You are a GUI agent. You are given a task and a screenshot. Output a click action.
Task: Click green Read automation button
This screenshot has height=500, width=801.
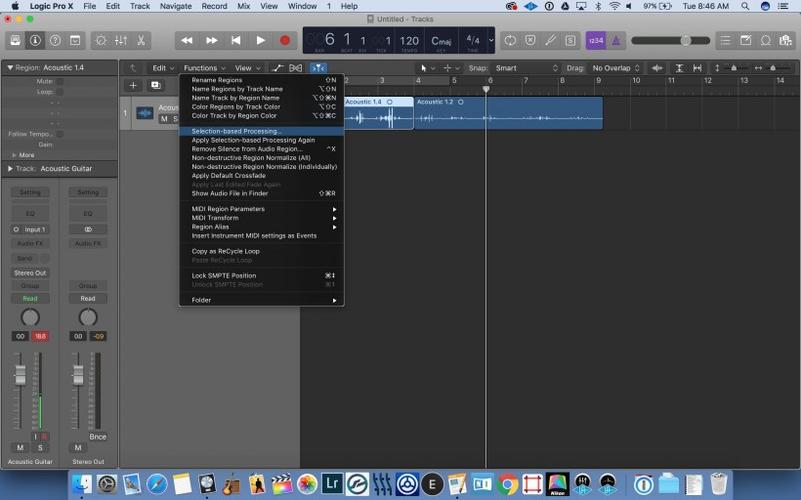(30, 298)
